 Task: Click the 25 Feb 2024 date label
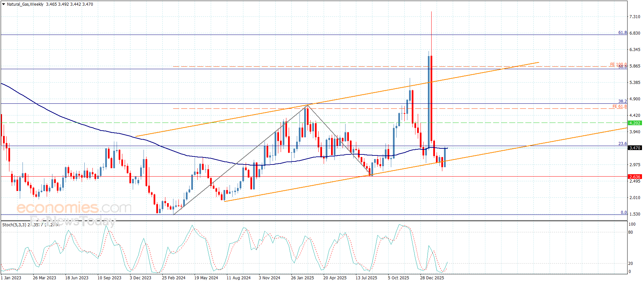(173, 278)
